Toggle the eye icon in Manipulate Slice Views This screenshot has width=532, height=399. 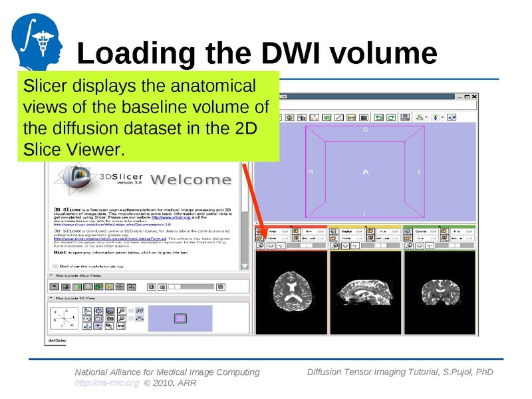point(55,287)
